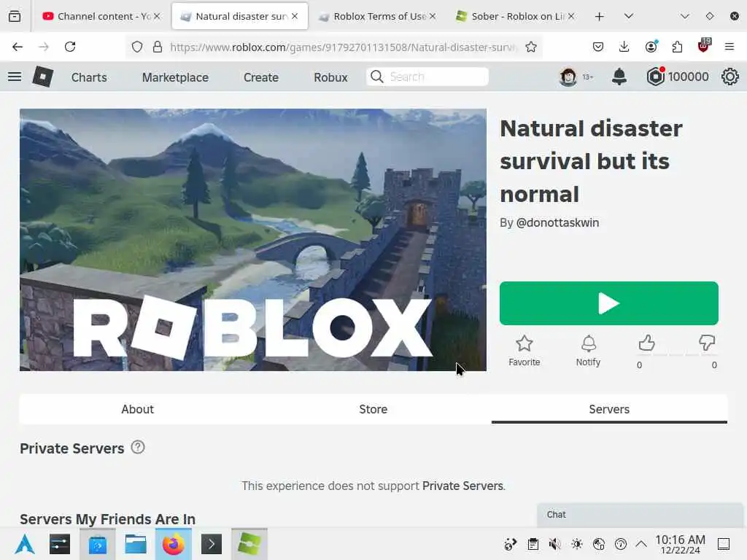Click the green Play button
The width and height of the screenshot is (747, 560).
tap(609, 303)
